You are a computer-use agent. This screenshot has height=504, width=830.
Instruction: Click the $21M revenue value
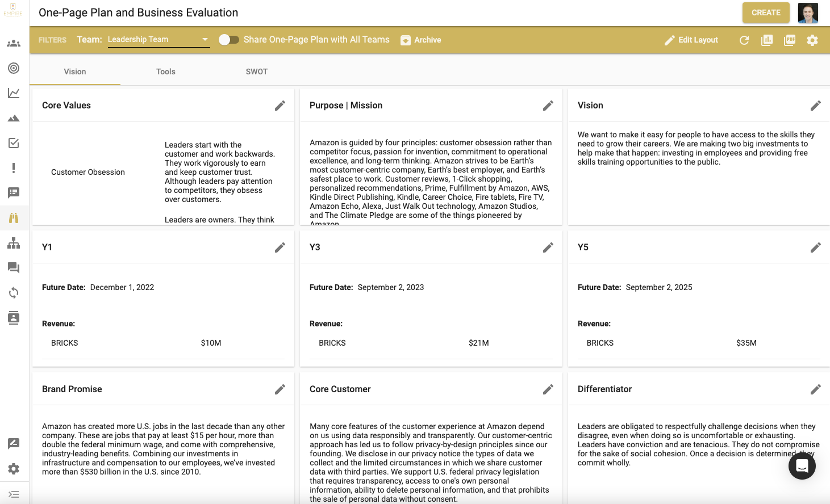(479, 343)
